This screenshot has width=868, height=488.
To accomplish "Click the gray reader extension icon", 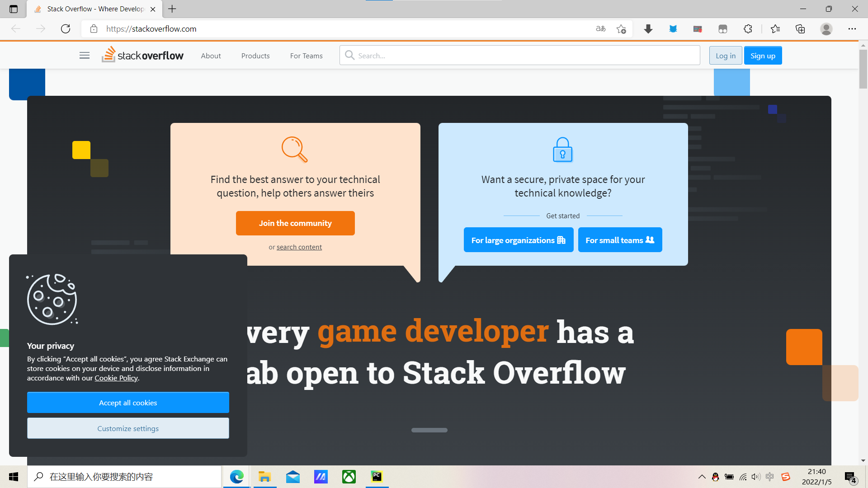I will tap(723, 29).
